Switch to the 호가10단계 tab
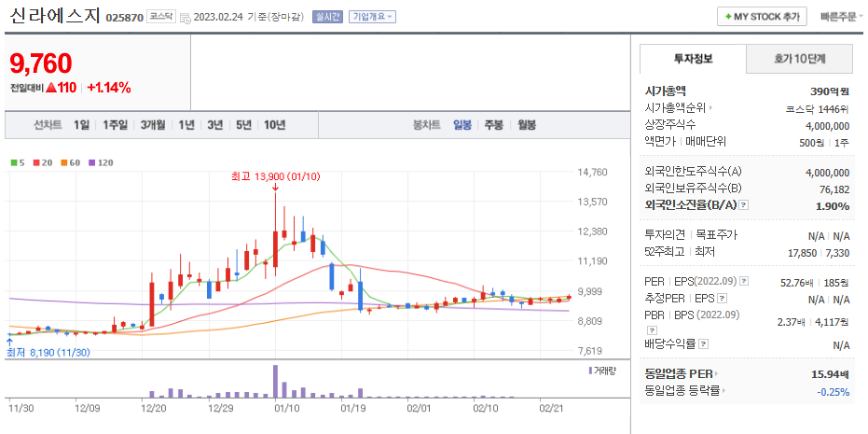This screenshot has width=868, height=434. pyautogui.click(x=799, y=58)
